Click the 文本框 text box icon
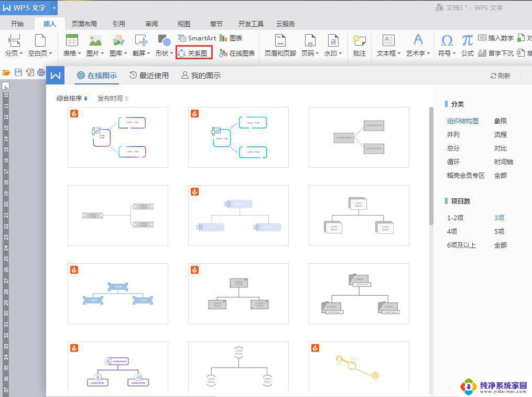The width and height of the screenshot is (532, 397). [388, 41]
